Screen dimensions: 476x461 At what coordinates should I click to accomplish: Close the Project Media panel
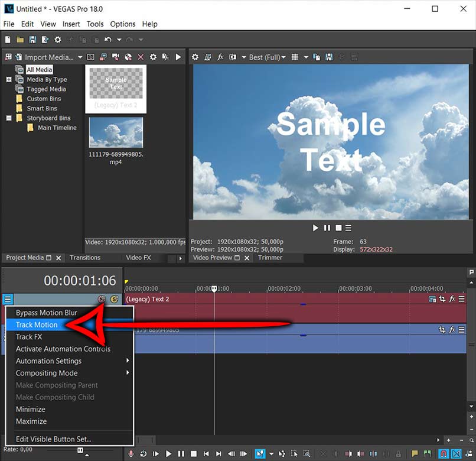pyautogui.click(x=58, y=258)
